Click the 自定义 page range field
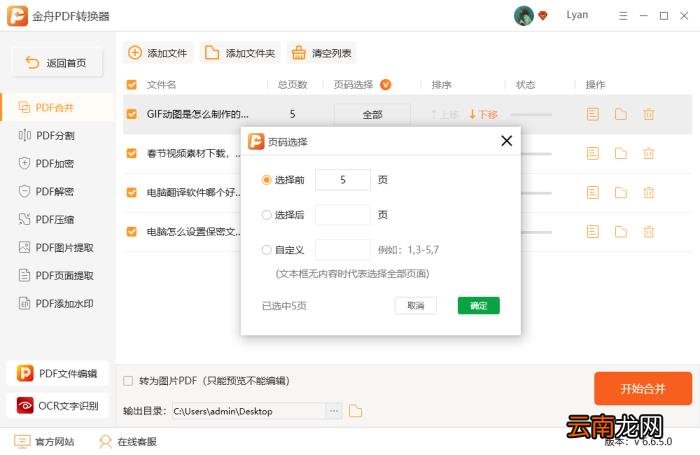The width and height of the screenshot is (700, 455). click(343, 250)
